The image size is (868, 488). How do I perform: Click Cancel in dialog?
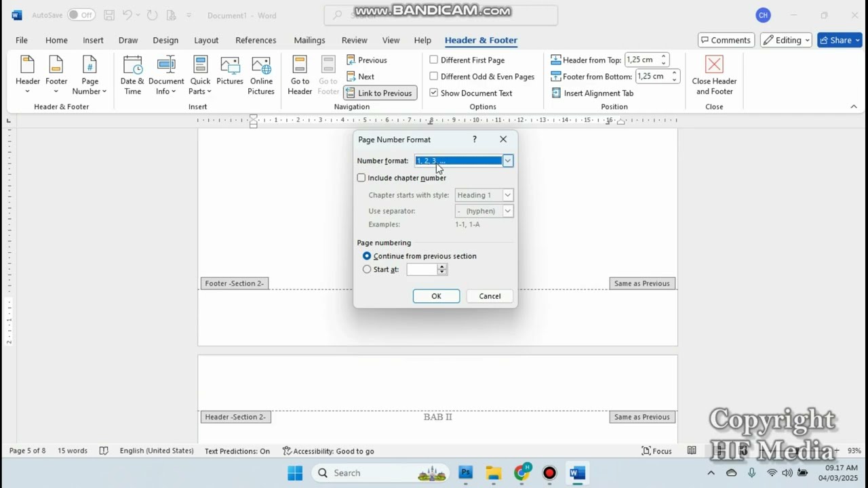(490, 296)
